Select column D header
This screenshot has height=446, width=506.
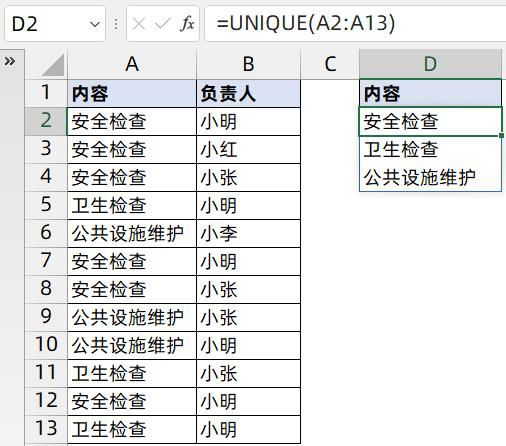point(430,64)
